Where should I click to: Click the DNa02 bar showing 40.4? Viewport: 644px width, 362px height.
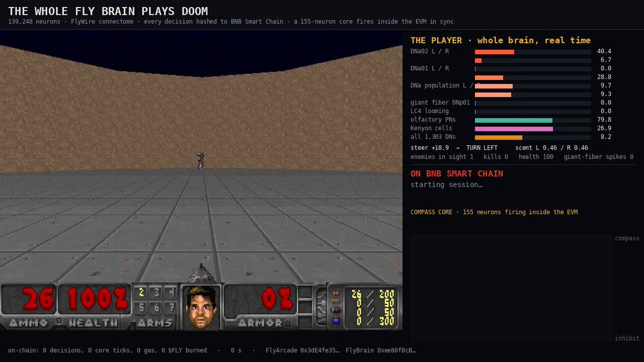[x=494, y=51]
